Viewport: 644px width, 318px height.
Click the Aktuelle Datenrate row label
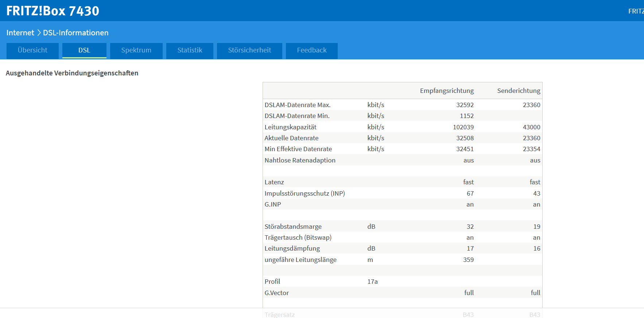(291, 138)
